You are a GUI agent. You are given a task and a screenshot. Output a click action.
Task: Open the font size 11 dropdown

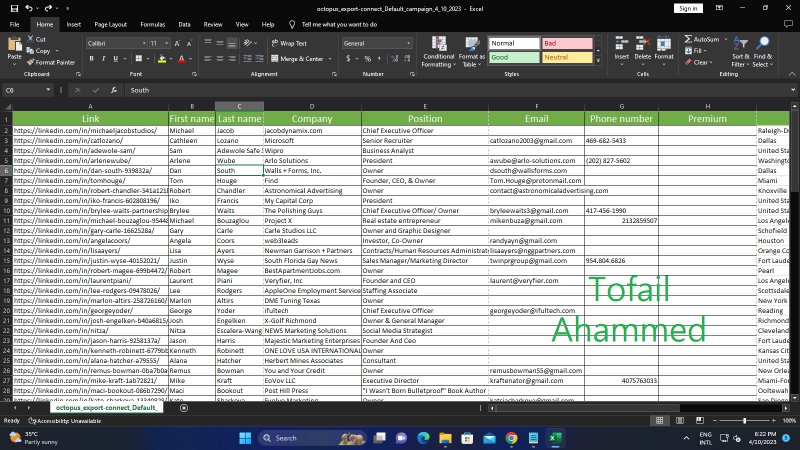[166, 43]
